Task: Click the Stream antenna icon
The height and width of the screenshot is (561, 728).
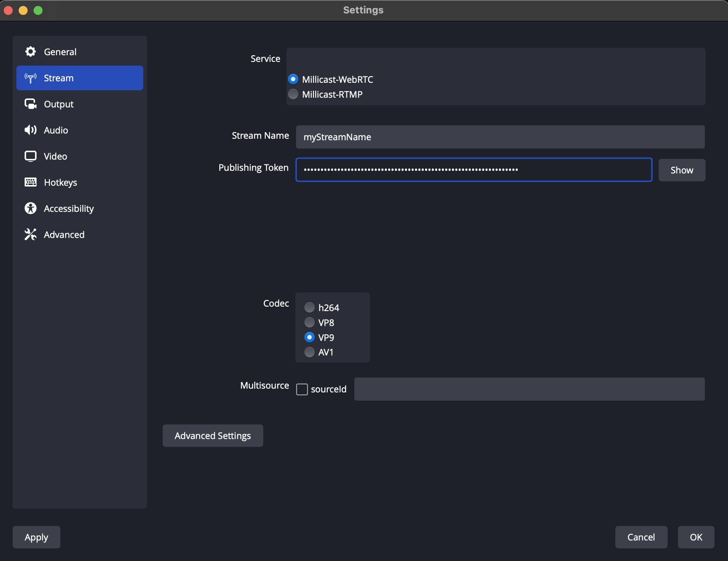Action: tap(31, 78)
